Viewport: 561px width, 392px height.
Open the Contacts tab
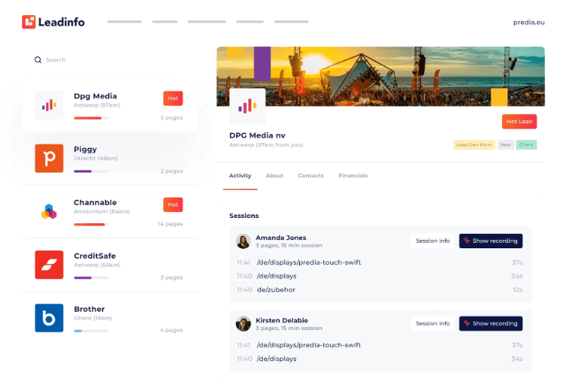click(x=310, y=176)
